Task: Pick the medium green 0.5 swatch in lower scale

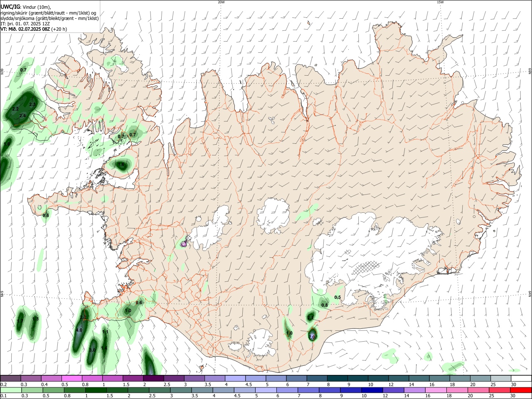Action: coord(53,390)
